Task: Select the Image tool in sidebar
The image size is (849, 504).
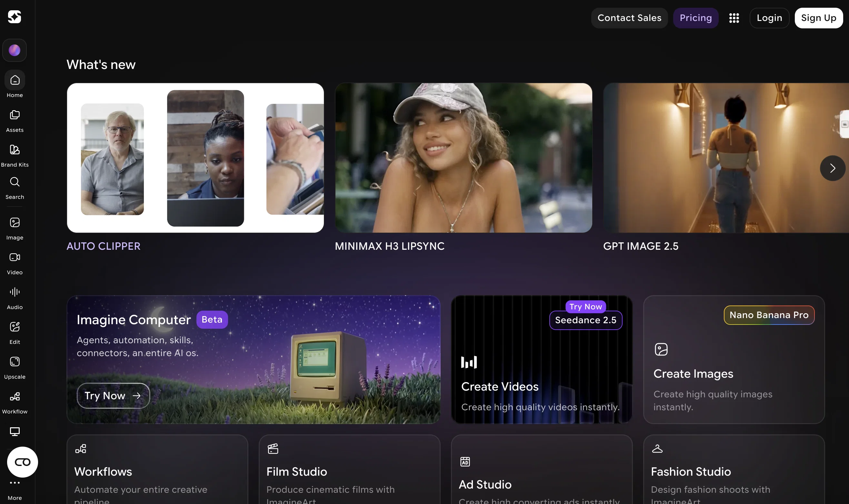Action: coord(15,228)
